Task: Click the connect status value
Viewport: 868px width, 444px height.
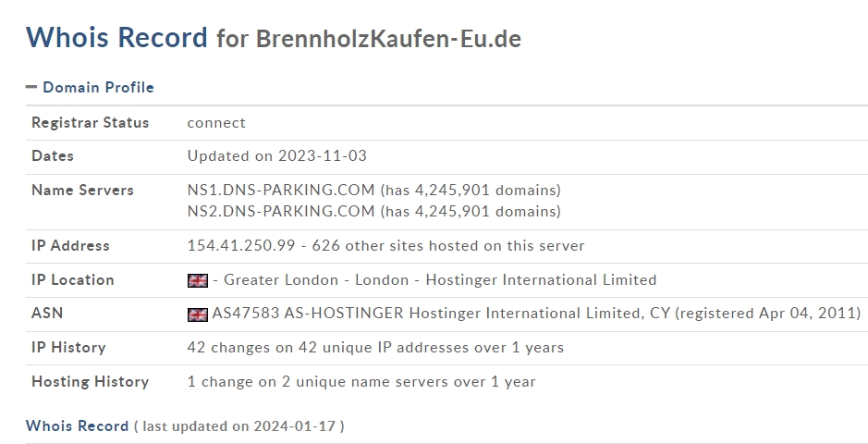Action: (216, 123)
